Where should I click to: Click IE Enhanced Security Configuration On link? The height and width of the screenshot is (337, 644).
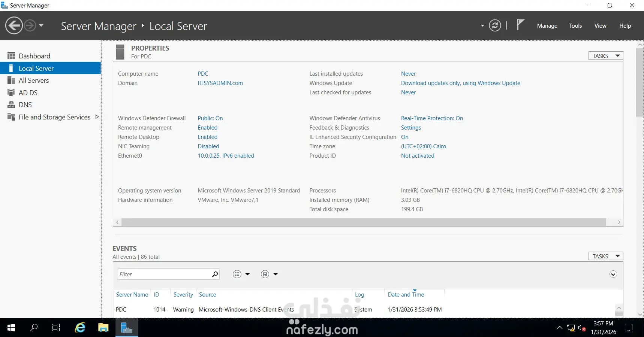tap(404, 137)
